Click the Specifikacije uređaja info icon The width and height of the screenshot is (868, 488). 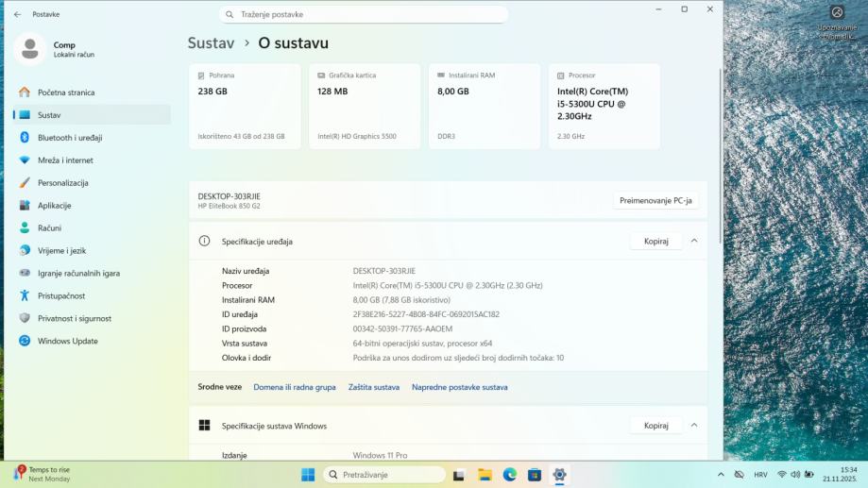(204, 242)
